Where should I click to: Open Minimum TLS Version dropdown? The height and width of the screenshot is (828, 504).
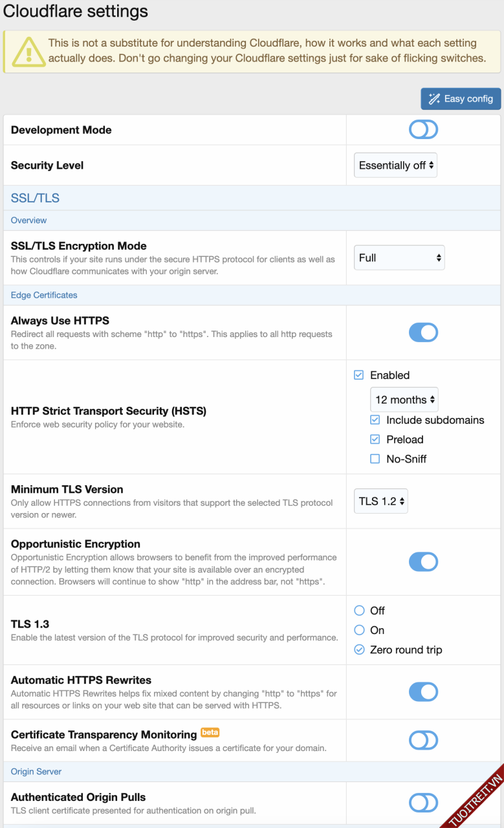[x=381, y=501]
